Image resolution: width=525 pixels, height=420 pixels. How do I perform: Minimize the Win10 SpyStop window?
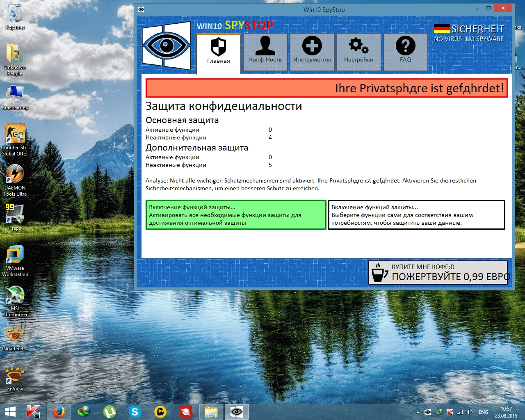[x=478, y=8]
